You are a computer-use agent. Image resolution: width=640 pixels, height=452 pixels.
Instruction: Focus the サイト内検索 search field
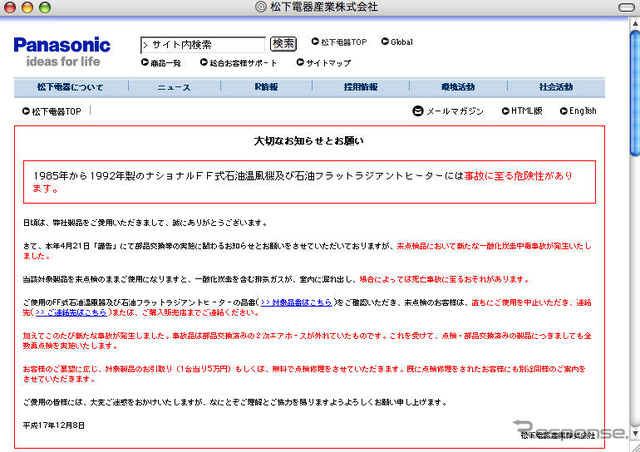tap(204, 44)
